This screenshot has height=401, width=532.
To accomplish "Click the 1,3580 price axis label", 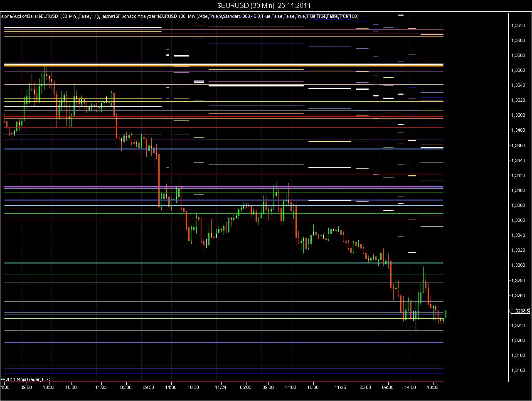I will coord(518,55).
